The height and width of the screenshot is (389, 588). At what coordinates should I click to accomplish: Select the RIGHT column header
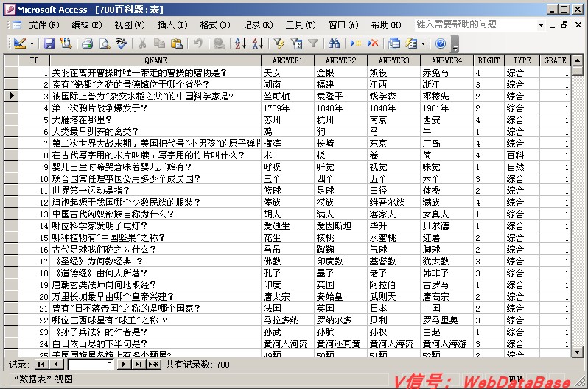click(x=489, y=60)
